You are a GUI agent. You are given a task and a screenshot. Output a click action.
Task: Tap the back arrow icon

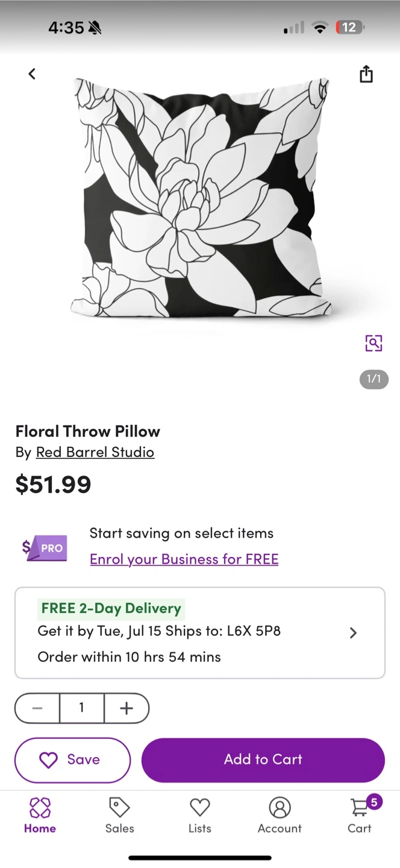[32, 74]
